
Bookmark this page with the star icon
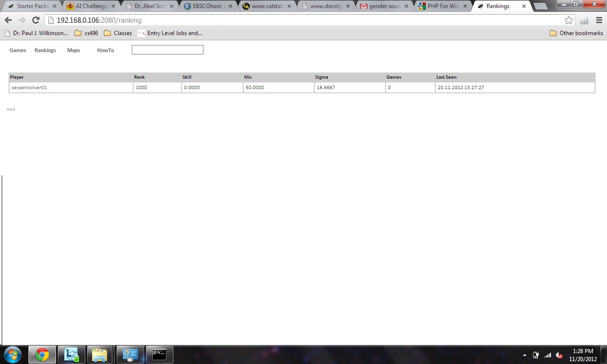569,20
